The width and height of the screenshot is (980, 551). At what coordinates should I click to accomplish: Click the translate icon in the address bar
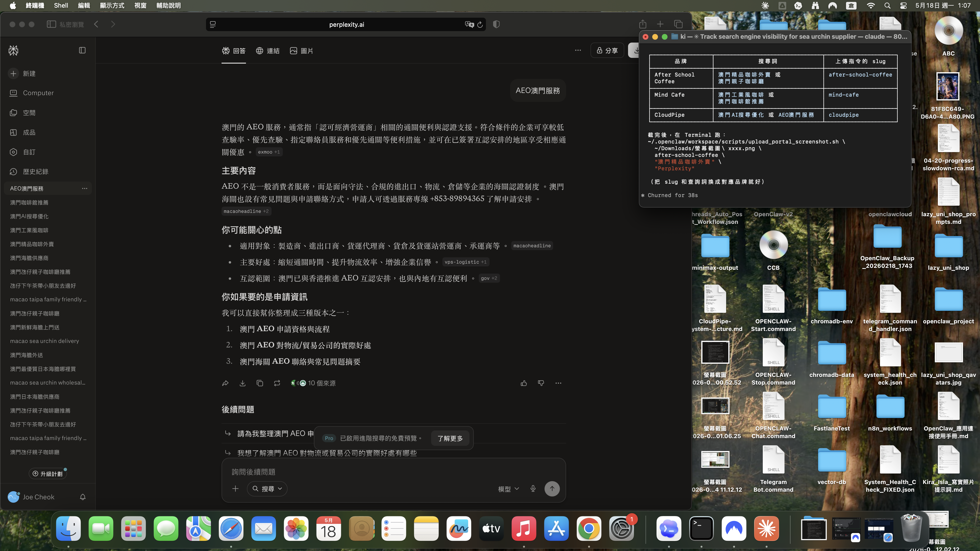(469, 25)
